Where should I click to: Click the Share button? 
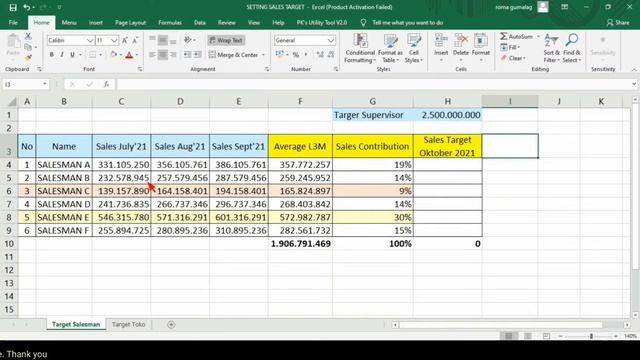[x=618, y=22]
